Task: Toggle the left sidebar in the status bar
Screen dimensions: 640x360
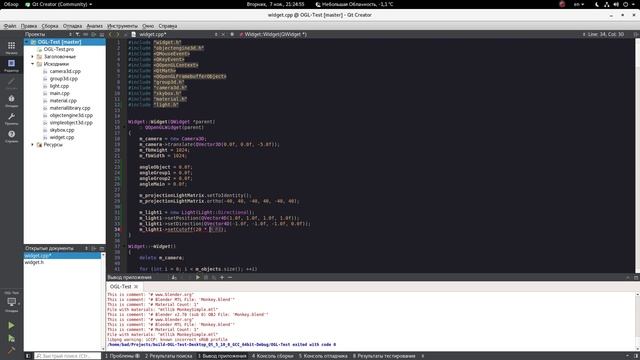Action: [x=28, y=356]
